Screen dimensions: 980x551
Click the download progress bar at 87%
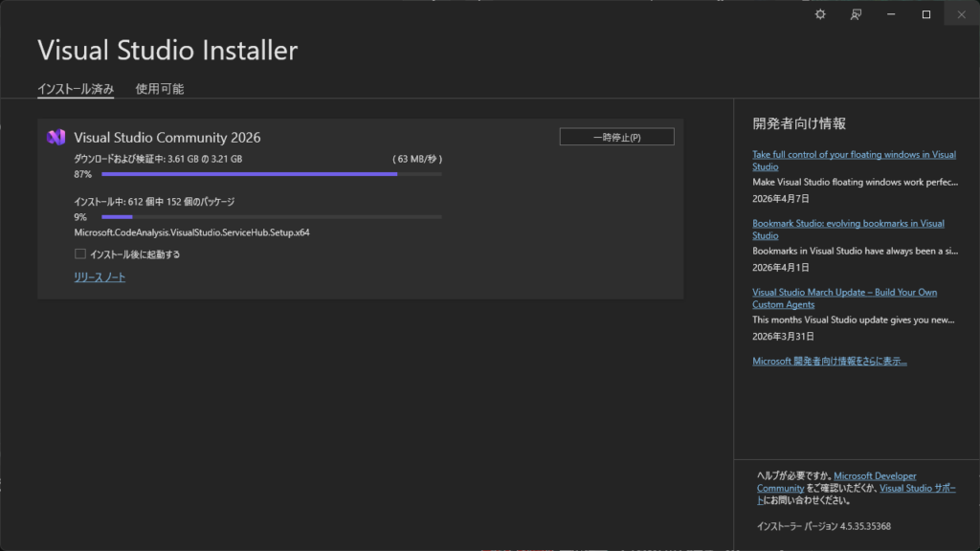click(x=272, y=174)
